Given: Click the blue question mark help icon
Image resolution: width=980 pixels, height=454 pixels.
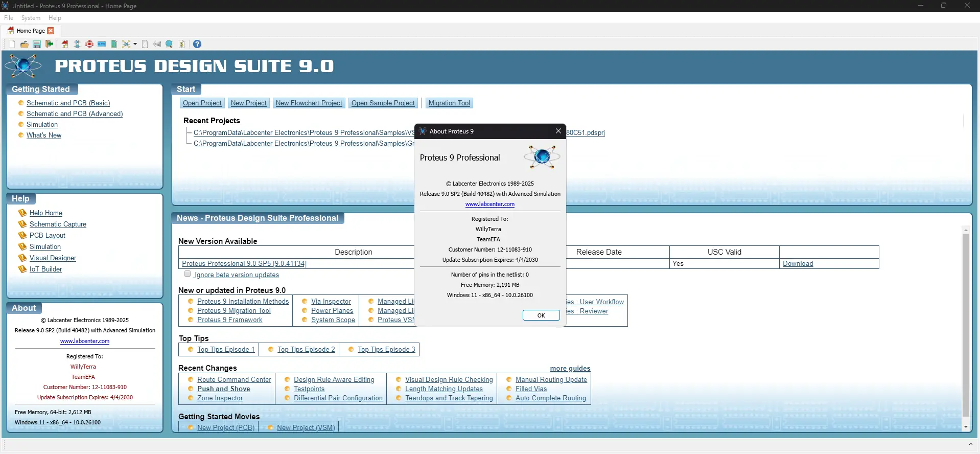Looking at the screenshot, I should pyautogui.click(x=197, y=44).
